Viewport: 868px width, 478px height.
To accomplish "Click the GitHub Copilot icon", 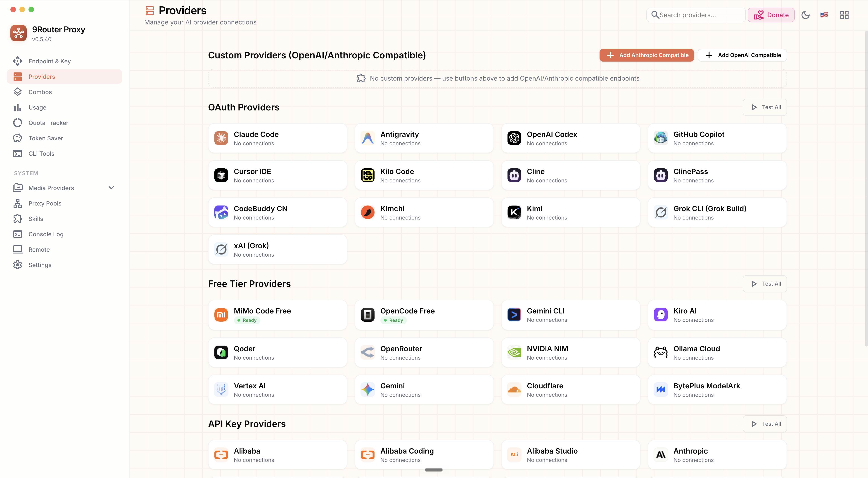I will (661, 138).
